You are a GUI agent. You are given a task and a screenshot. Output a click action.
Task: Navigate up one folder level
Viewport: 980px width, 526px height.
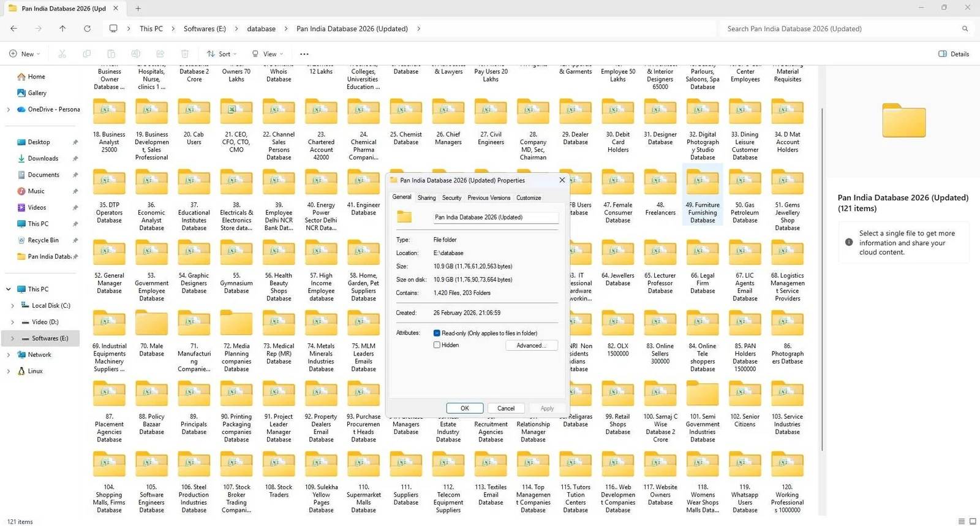(62, 29)
